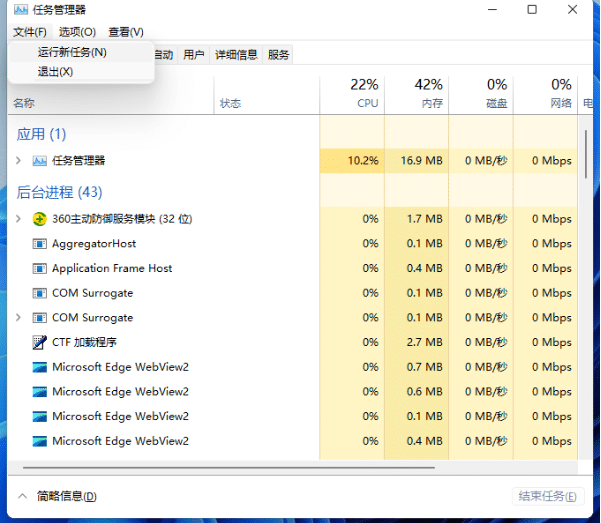Screen dimensions: 601x523
Task: Expand the second COM Surrogate entry
Action: pyautogui.click(x=18, y=317)
